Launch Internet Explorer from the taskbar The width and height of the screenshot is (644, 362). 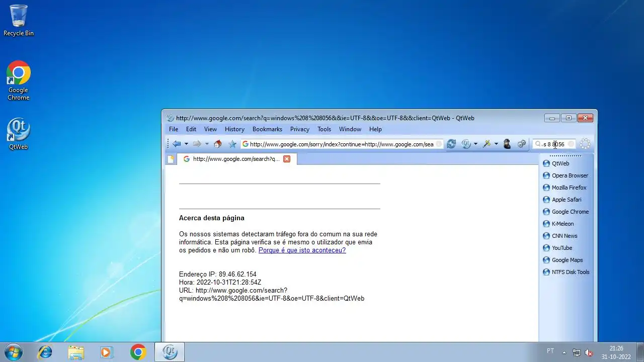[45, 352]
